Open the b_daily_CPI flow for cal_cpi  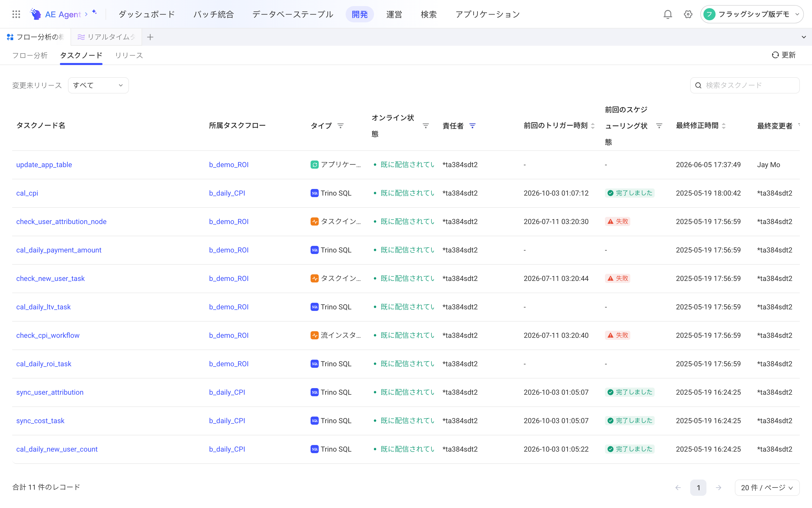point(227,193)
